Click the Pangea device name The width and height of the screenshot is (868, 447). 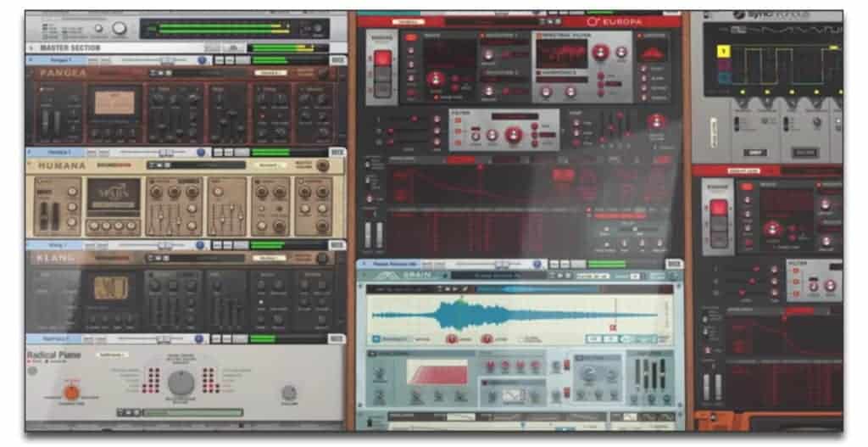click(63, 73)
